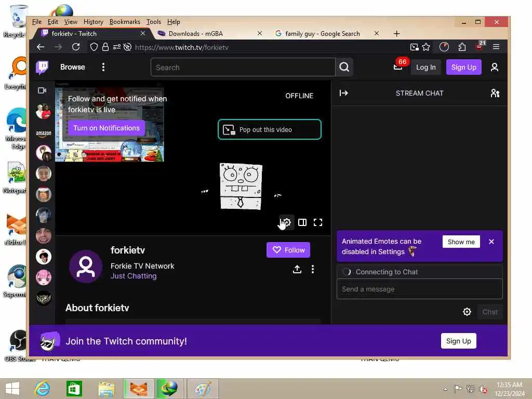Click the address bar URL twitch.tv/forkietv
Viewport: 532px width, 399px height.
tap(181, 47)
